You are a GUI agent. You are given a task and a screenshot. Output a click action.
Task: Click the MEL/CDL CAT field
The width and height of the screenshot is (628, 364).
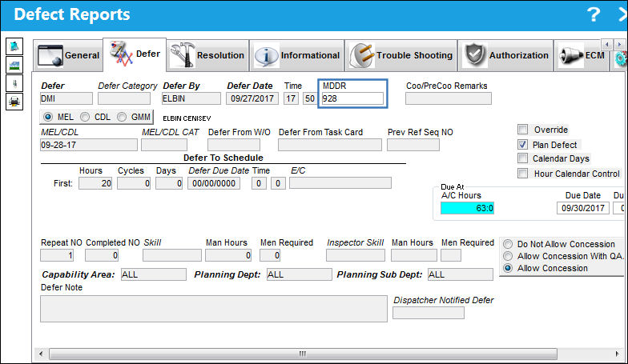(x=164, y=145)
